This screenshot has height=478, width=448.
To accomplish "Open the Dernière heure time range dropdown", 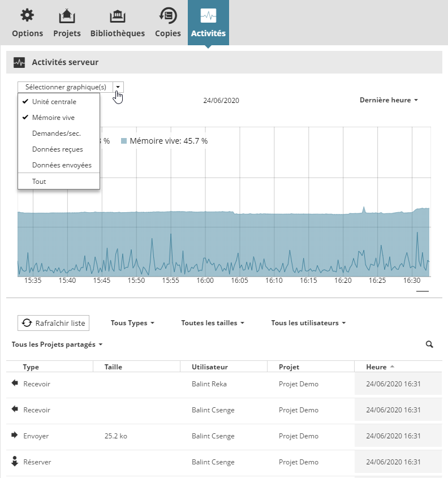I will (x=389, y=100).
